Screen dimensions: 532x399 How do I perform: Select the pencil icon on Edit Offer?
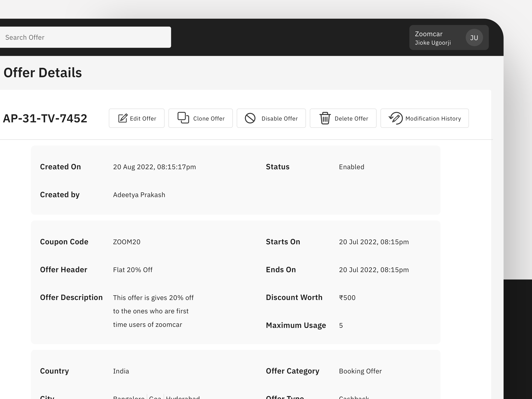coord(123,118)
